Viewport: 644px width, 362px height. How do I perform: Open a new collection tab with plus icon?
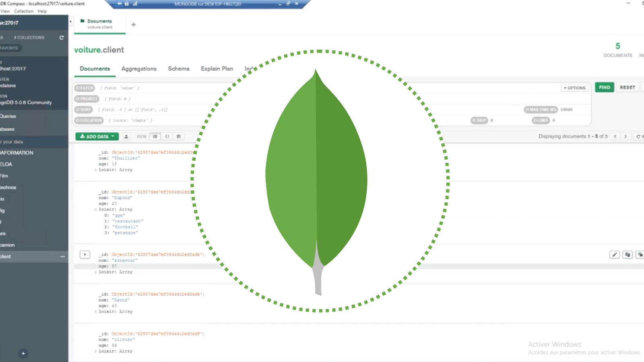tap(133, 24)
